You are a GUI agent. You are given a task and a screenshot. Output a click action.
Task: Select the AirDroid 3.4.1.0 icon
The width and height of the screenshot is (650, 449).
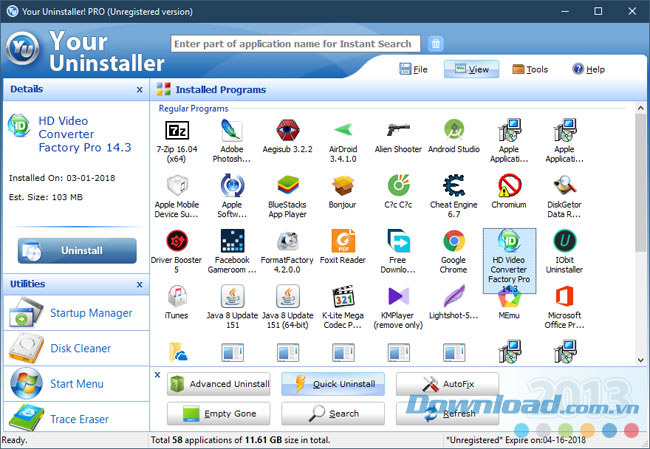click(343, 130)
